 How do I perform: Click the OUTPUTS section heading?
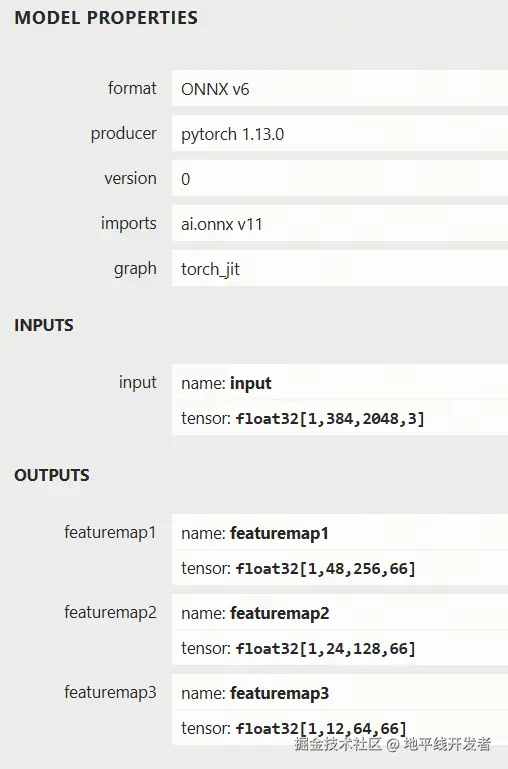[52, 475]
